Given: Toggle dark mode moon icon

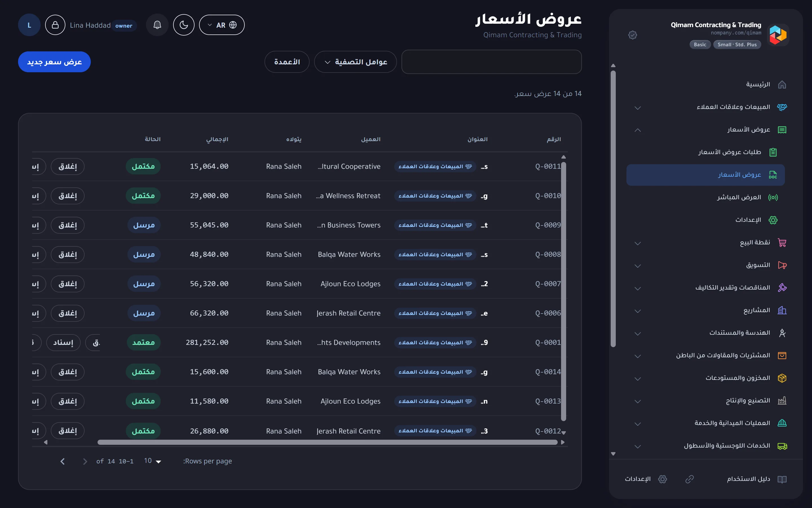Looking at the screenshot, I should pyautogui.click(x=184, y=25).
